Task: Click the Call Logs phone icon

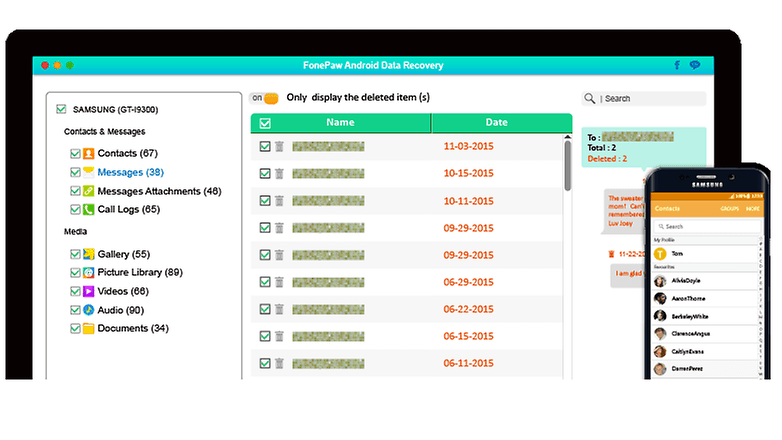Action: tap(89, 209)
